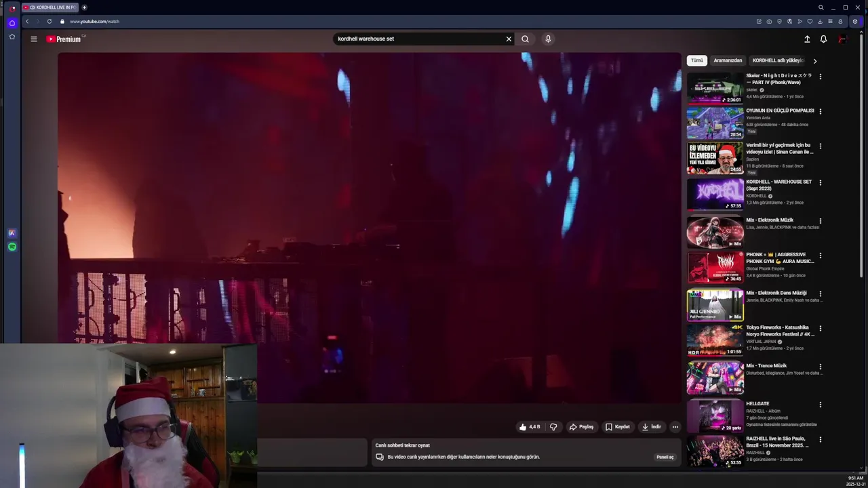Open Tokyo Fireworks 4K thumbnail
This screenshot has height=488, width=868.
click(x=715, y=340)
